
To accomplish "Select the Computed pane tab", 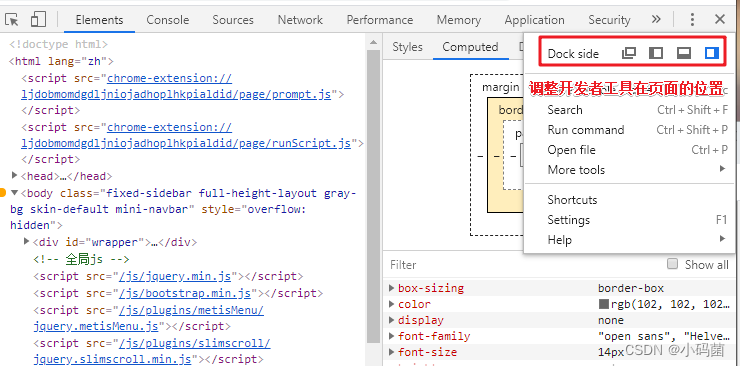I will [470, 47].
